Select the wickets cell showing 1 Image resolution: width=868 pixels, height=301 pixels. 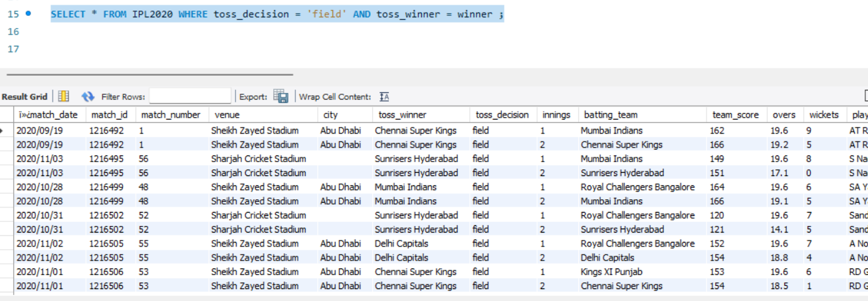click(x=824, y=286)
